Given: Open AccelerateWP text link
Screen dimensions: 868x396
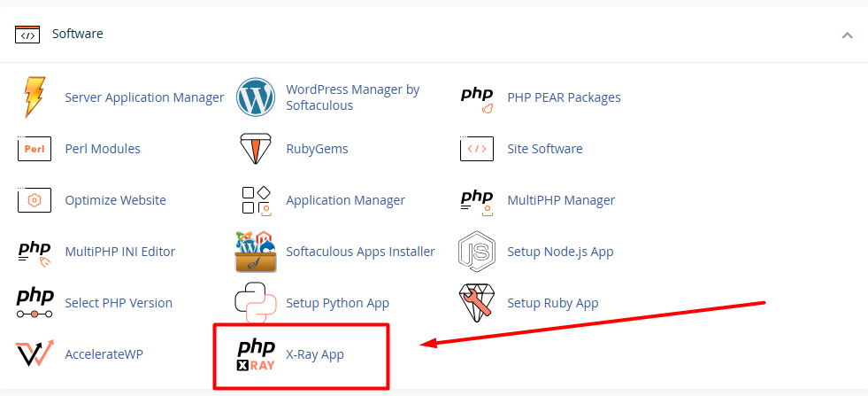Looking at the screenshot, I should coord(104,354).
